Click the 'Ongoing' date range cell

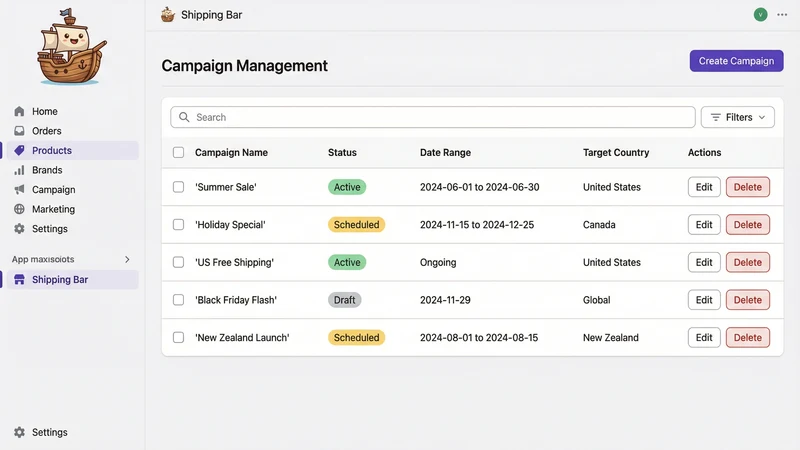coord(438,262)
